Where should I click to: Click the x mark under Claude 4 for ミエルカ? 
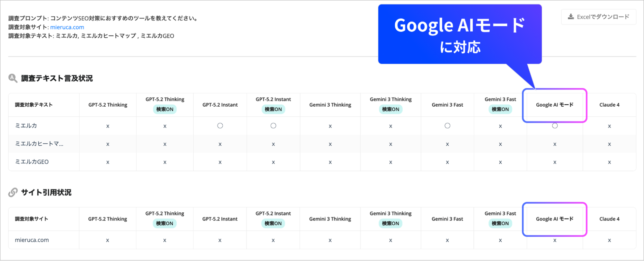pyautogui.click(x=609, y=126)
